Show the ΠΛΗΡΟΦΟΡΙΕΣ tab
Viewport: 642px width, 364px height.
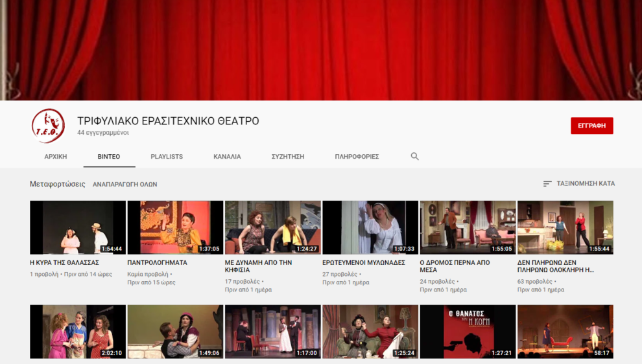pos(357,157)
